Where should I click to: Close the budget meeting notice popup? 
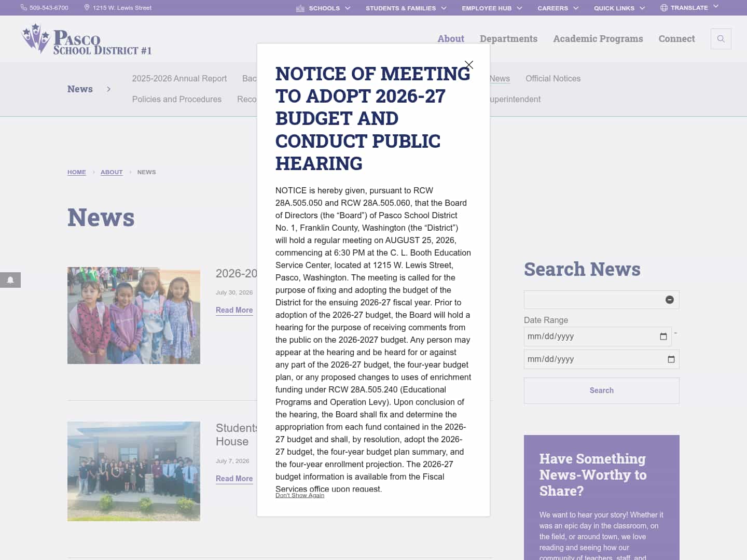(469, 65)
